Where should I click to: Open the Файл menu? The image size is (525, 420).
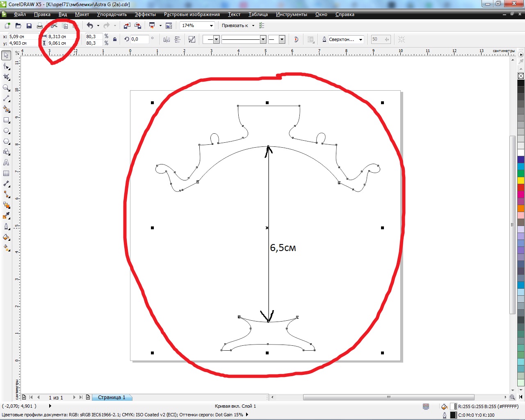[x=20, y=14]
